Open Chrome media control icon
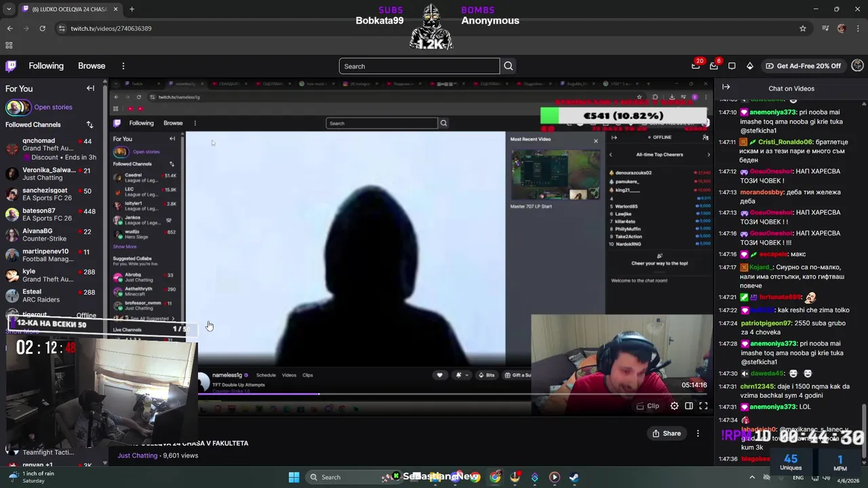This screenshot has width=868, height=488. (825, 28)
